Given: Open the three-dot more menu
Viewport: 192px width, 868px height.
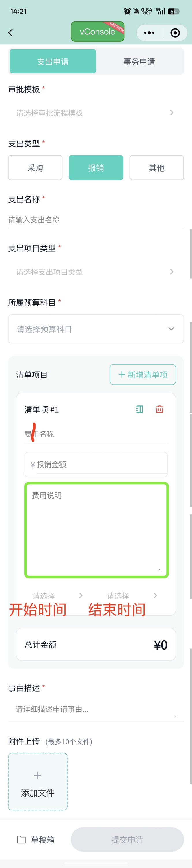Looking at the screenshot, I should pyautogui.click(x=149, y=33).
